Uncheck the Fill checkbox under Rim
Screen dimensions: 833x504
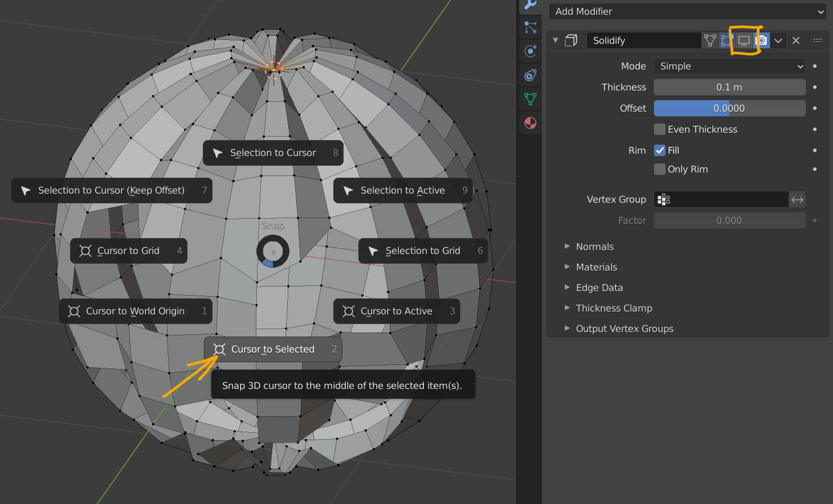point(659,150)
